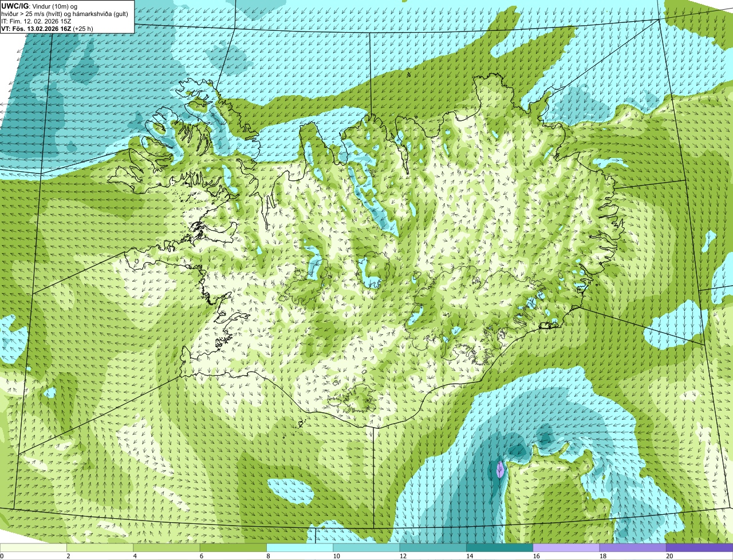Click the "UWC/IG: Vindur (10m) og" title line
The height and width of the screenshot is (560, 733).
(x=39, y=6)
